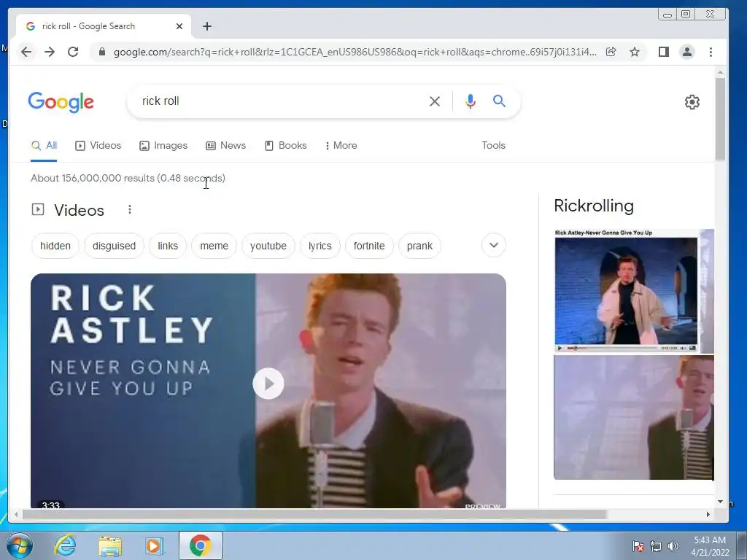Open network icon in system tray

pos(656,546)
